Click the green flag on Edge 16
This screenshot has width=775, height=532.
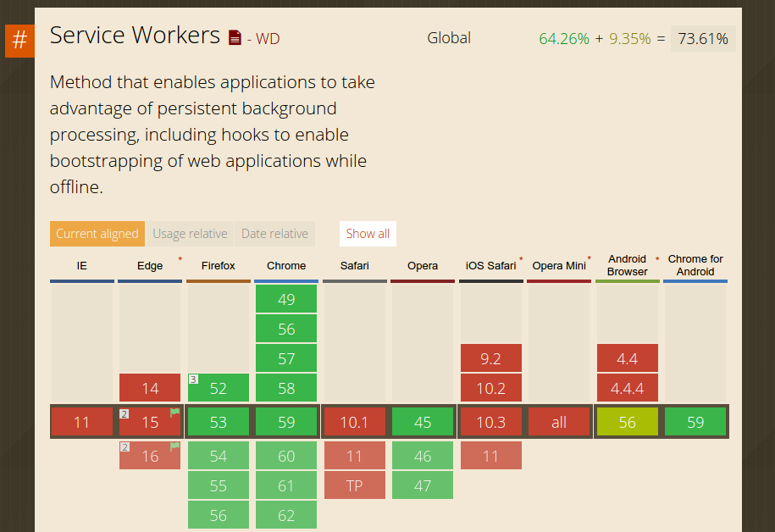pos(174,446)
